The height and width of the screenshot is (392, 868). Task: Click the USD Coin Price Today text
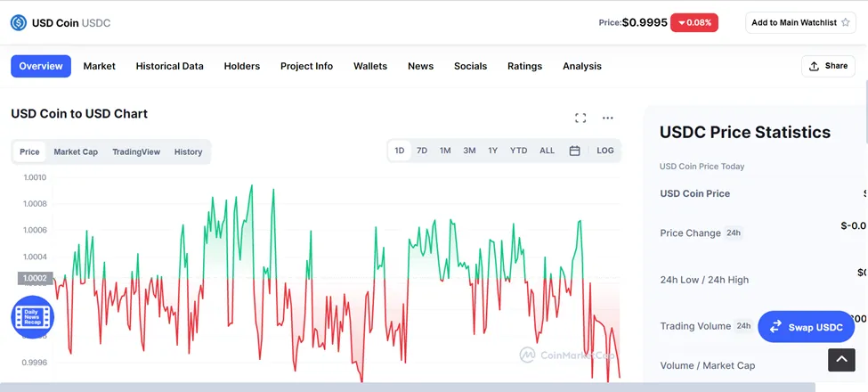702,166
